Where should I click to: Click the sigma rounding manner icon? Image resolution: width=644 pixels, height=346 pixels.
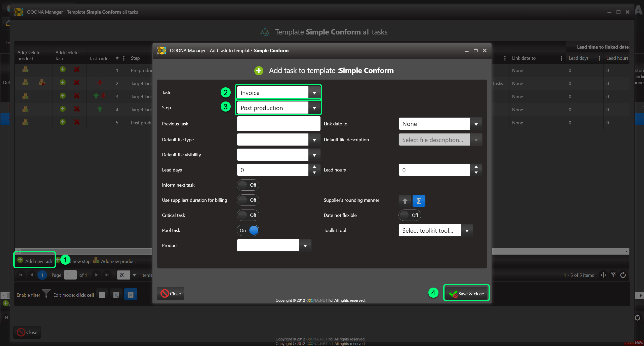tap(419, 201)
